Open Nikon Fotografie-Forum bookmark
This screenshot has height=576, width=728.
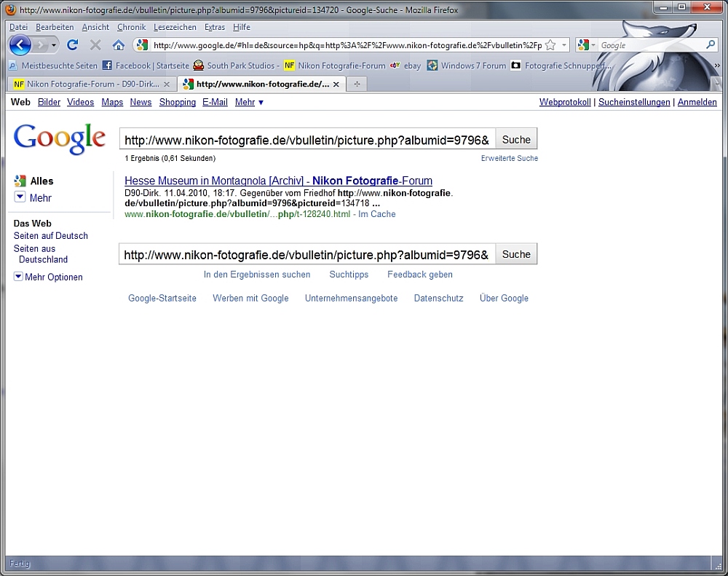point(335,66)
